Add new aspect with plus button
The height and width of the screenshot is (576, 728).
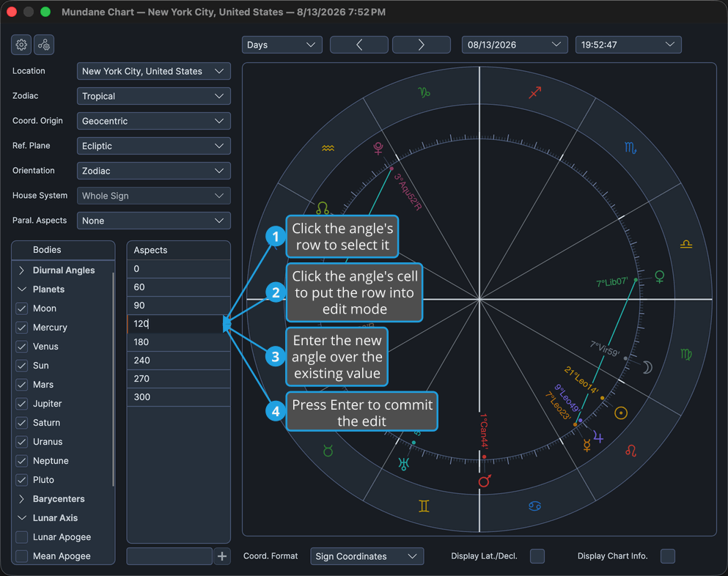[222, 556]
